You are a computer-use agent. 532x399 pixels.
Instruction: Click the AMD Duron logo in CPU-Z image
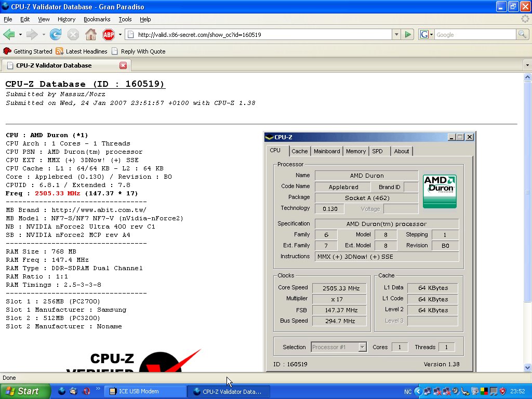tap(440, 191)
